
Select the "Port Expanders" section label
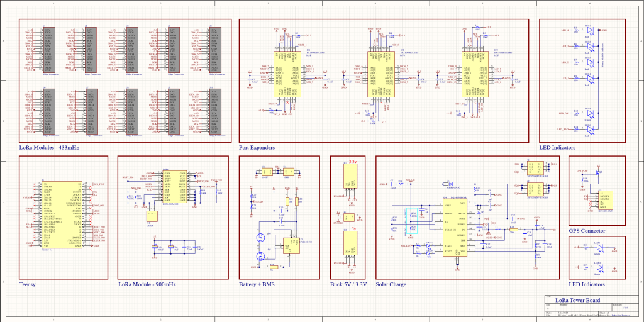click(257, 148)
